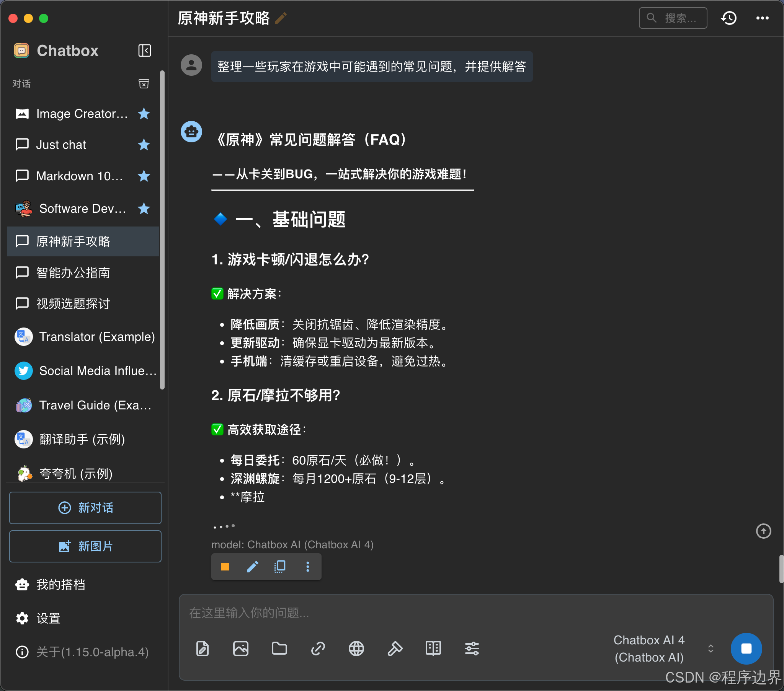Unstar the Image Creator conversation
Viewport: 784px width, 691px height.
point(144,114)
